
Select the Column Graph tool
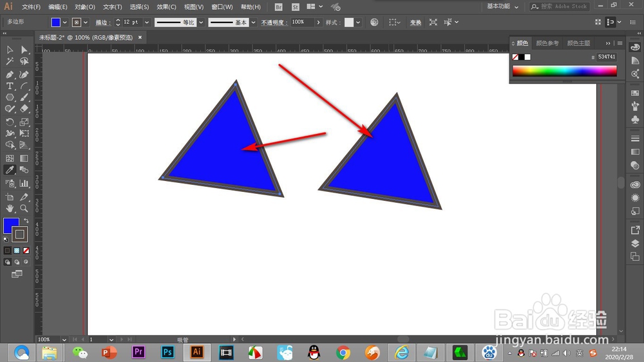(x=24, y=184)
